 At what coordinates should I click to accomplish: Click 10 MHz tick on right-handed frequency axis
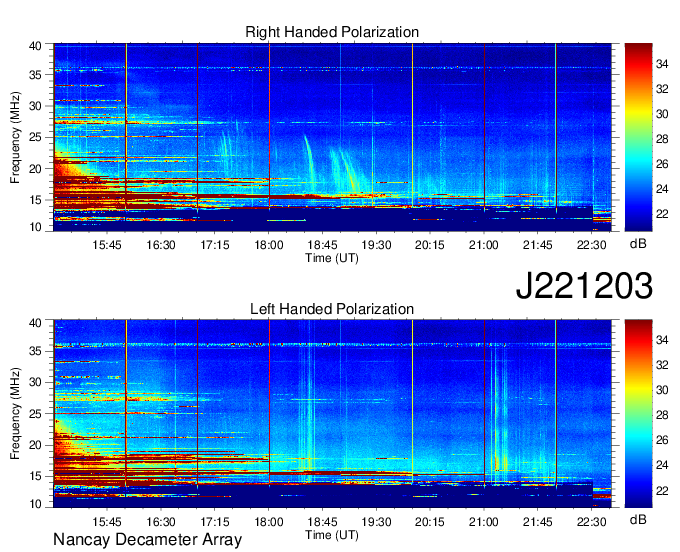point(35,227)
